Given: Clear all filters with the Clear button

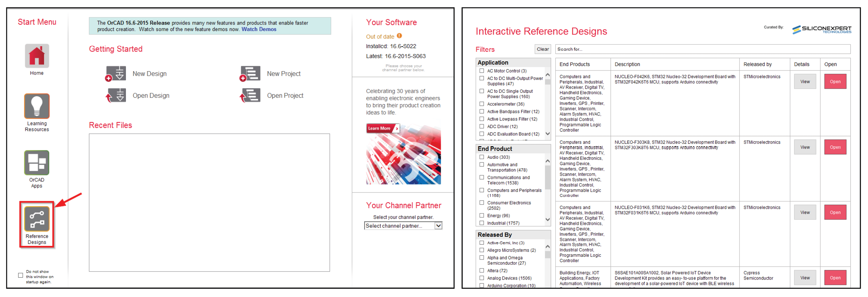Looking at the screenshot, I should pyautogui.click(x=543, y=49).
